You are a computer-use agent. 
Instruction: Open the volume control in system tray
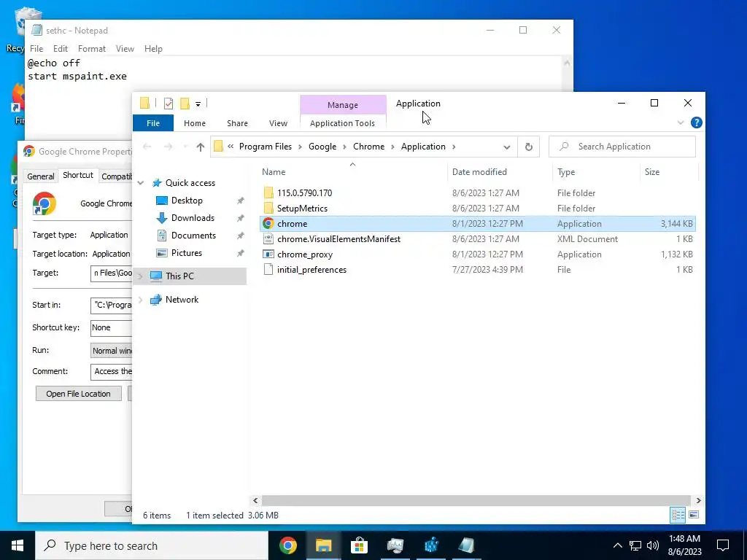pos(653,545)
